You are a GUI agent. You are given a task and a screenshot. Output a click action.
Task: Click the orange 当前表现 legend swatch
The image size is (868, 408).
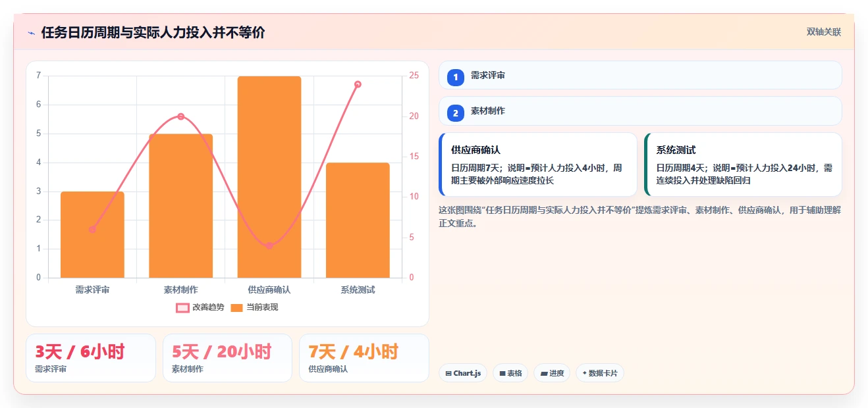tap(237, 308)
